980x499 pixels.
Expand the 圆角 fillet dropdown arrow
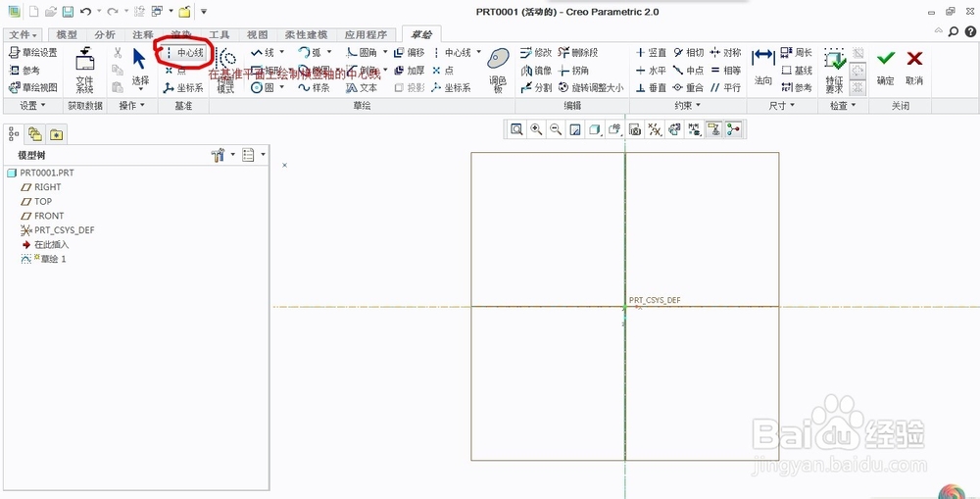pyautogui.click(x=385, y=53)
